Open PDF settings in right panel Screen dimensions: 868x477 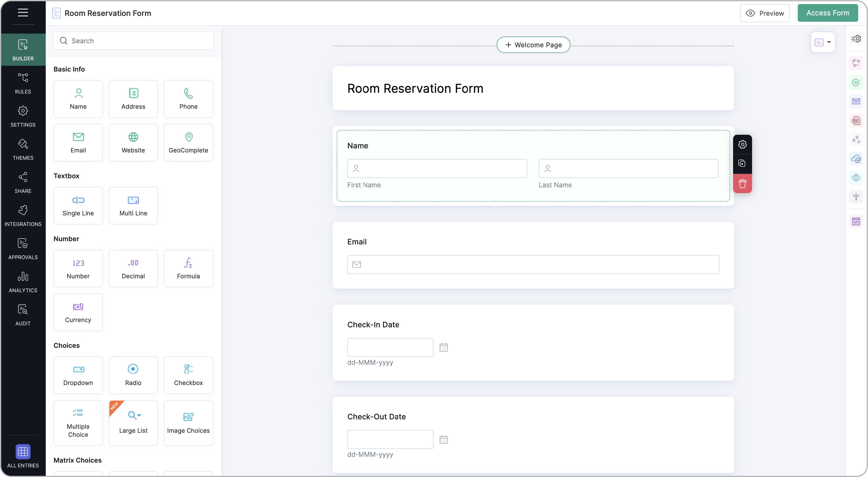pos(856,121)
